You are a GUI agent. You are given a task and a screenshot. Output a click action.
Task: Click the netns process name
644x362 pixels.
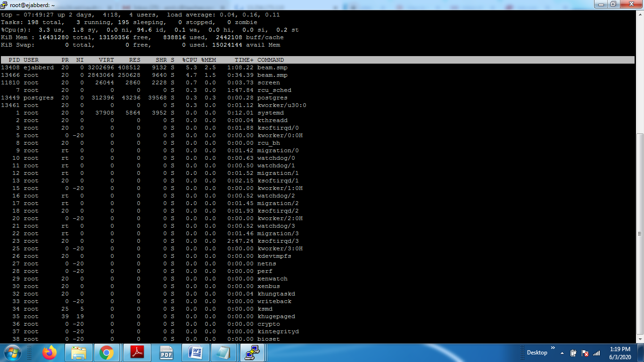click(267, 263)
